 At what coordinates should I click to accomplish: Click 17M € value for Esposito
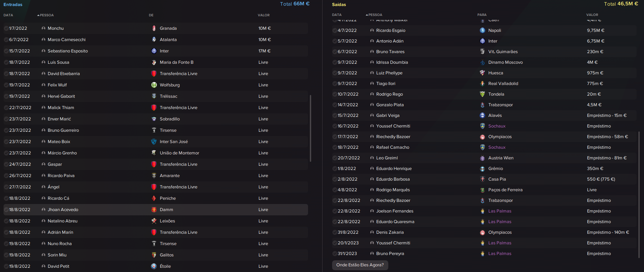click(x=265, y=51)
